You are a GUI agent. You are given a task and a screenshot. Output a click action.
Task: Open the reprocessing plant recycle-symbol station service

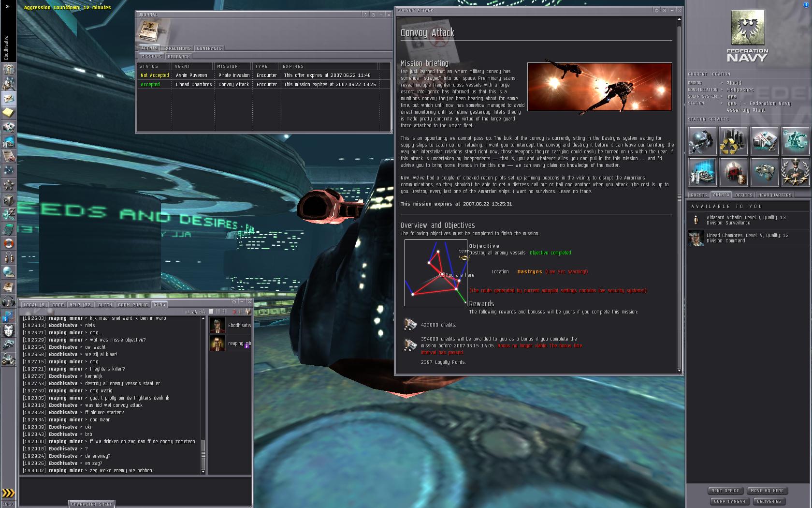pos(733,141)
